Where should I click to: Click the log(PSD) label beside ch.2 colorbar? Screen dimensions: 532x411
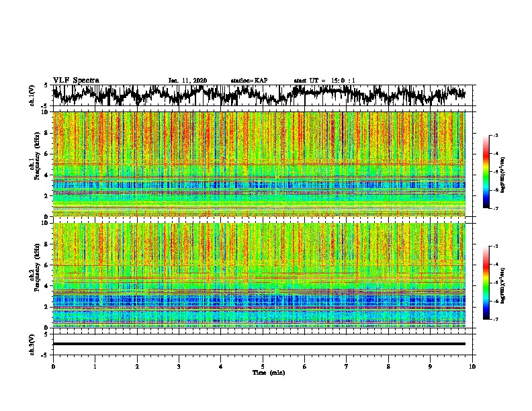(x=503, y=285)
